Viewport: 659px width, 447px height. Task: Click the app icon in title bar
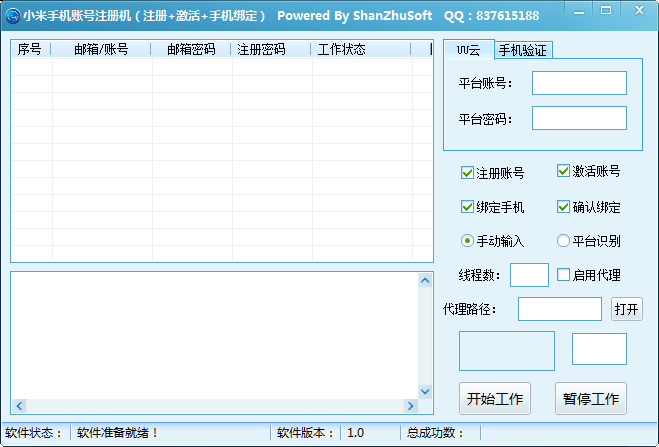pyautogui.click(x=13, y=16)
